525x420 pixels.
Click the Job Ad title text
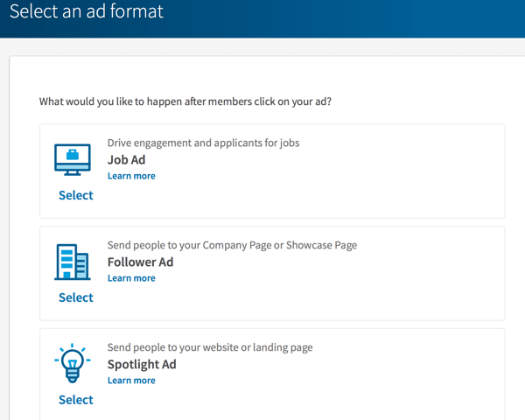point(127,160)
